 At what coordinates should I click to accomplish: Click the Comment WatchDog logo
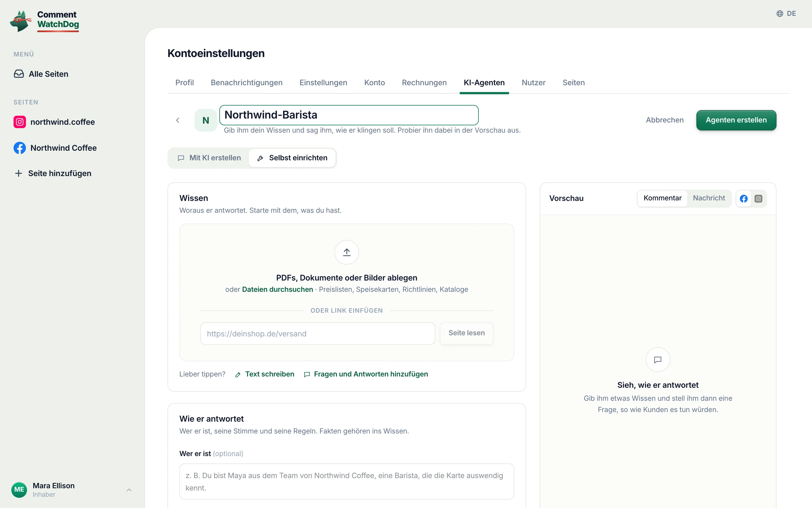44,21
